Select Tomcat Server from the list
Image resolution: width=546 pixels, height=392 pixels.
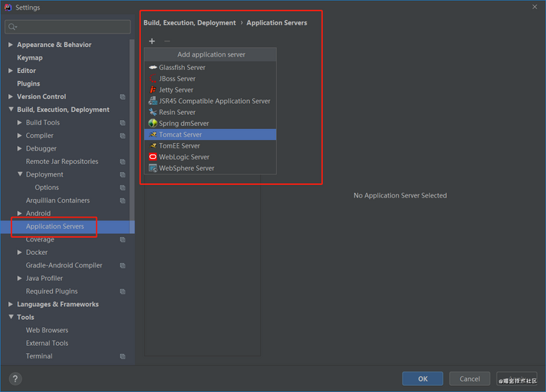point(181,135)
